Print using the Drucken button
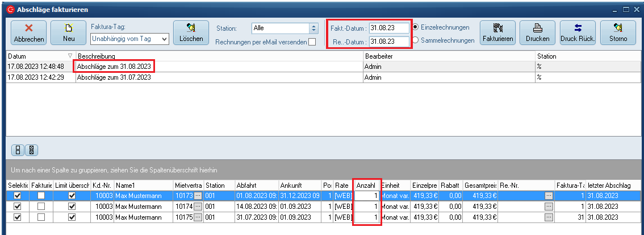 point(537,32)
